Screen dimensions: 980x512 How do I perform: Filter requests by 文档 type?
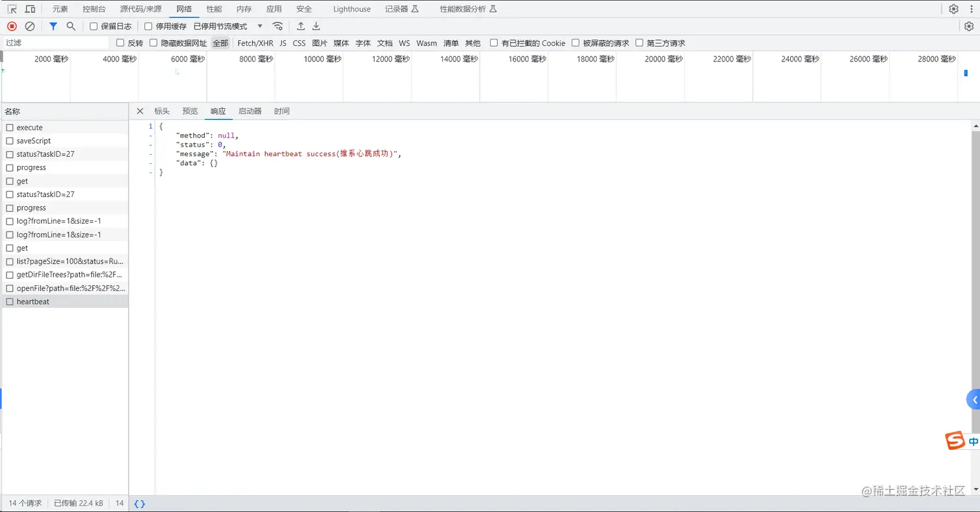coord(385,43)
